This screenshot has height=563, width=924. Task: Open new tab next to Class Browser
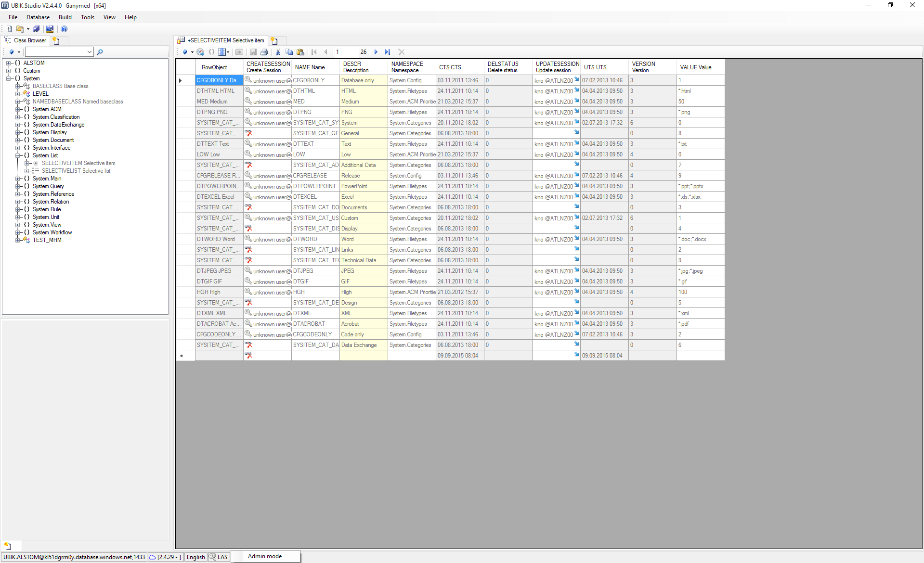coord(56,41)
